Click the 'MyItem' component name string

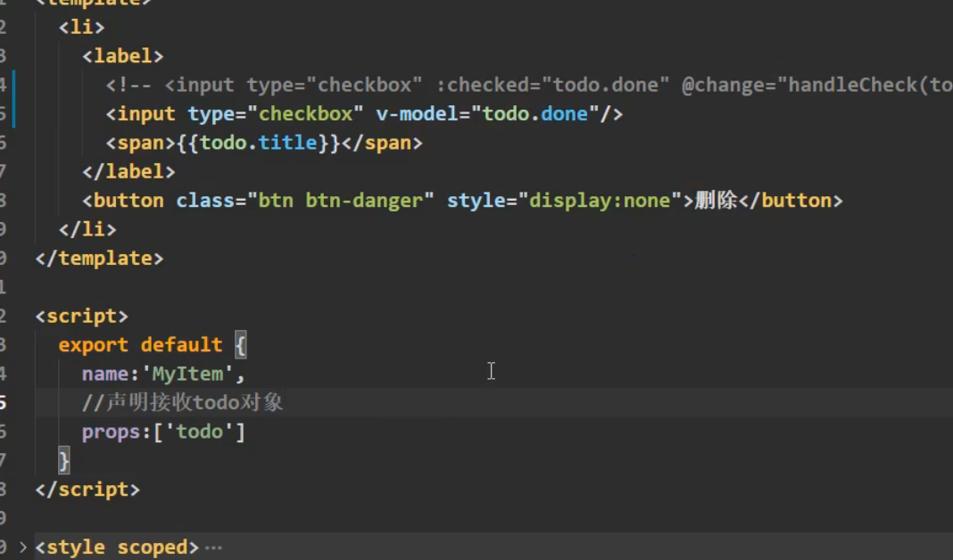point(187,374)
